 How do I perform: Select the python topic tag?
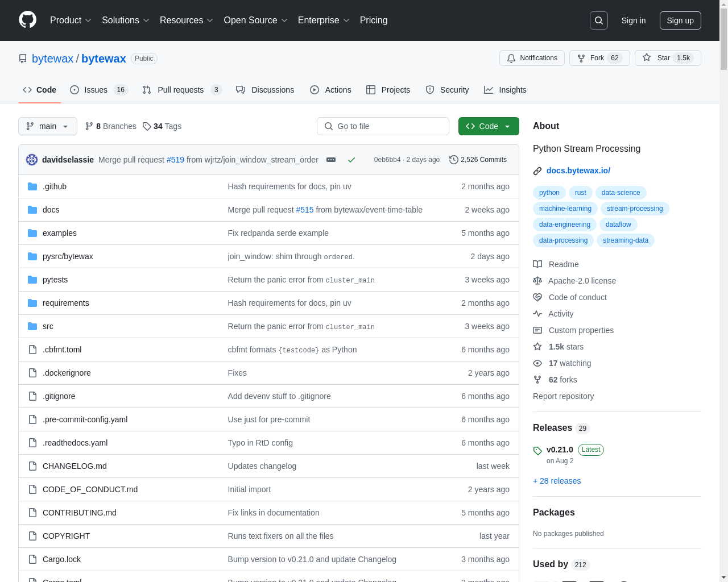[549, 193]
